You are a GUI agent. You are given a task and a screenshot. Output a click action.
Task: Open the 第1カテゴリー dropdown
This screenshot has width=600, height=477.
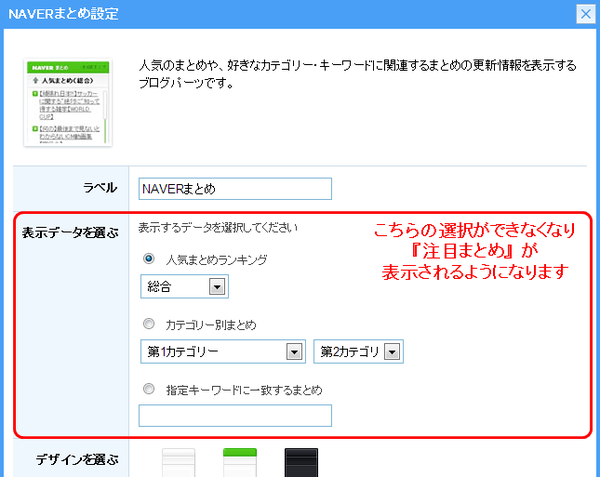223,352
